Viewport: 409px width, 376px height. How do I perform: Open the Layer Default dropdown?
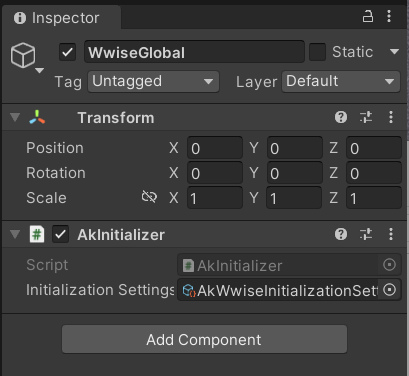[x=341, y=81]
